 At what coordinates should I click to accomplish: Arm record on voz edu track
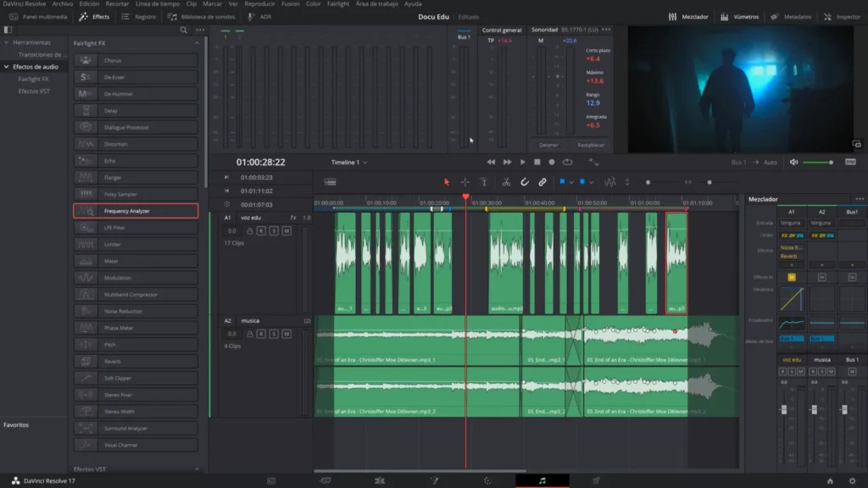[261, 230]
